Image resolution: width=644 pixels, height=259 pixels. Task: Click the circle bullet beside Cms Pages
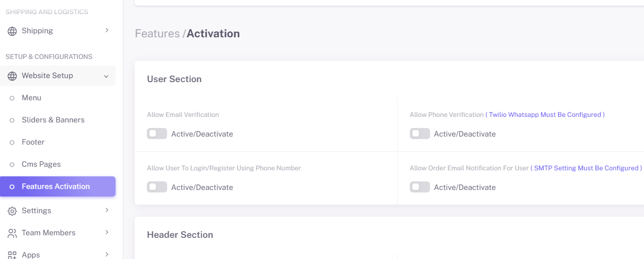[x=12, y=165]
